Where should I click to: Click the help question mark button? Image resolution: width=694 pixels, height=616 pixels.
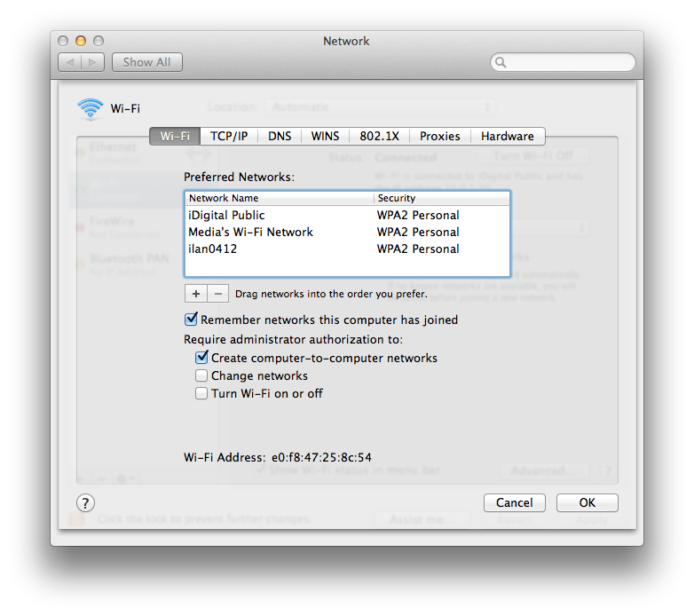click(85, 502)
